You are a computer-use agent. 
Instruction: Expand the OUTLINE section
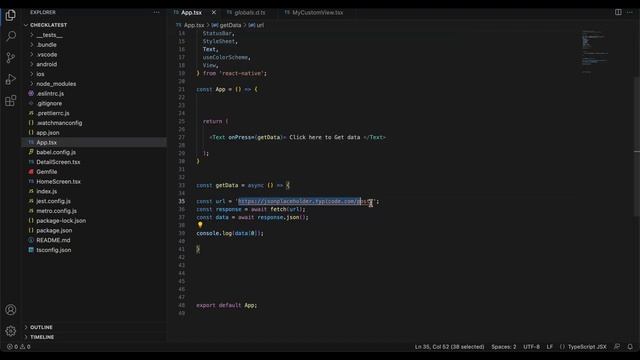pyautogui.click(x=41, y=327)
